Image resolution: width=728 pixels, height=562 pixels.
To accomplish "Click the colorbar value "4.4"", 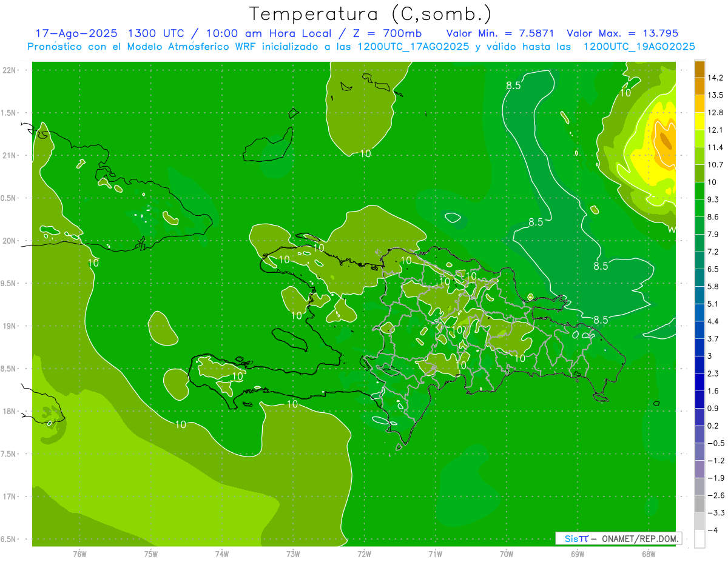I will [x=713, y=321].
